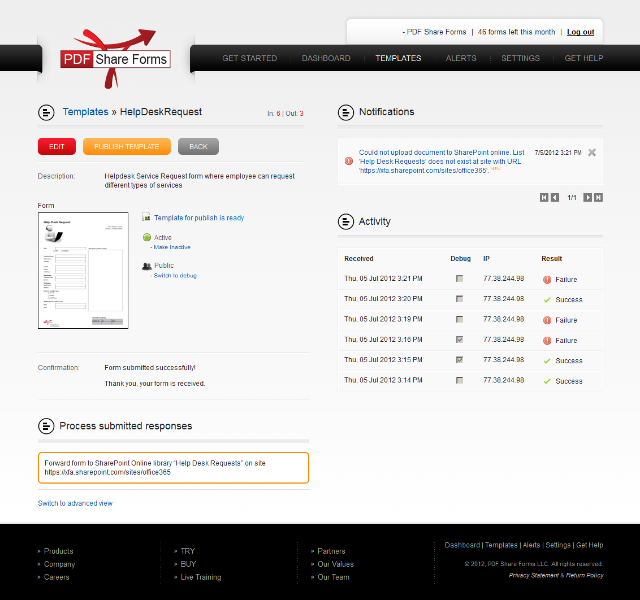Click the Publish Template button
Viewport: 640px width, 600px height.
point(127,147)
